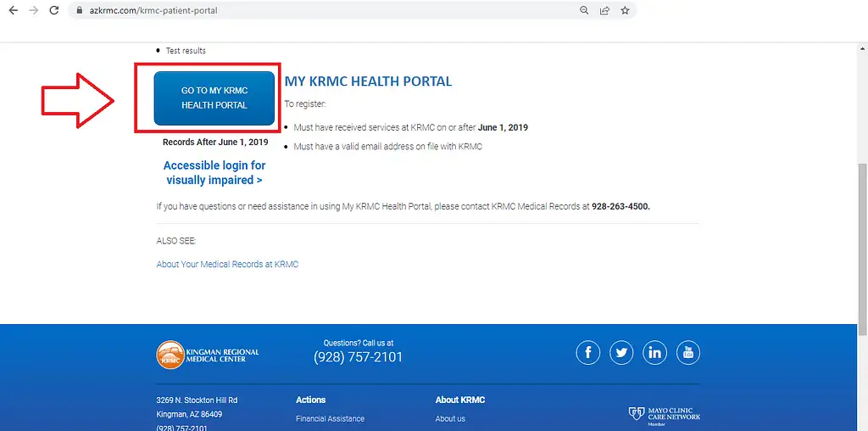Click the About us footer link
The image size is (868, 431).
coord(450,419)
